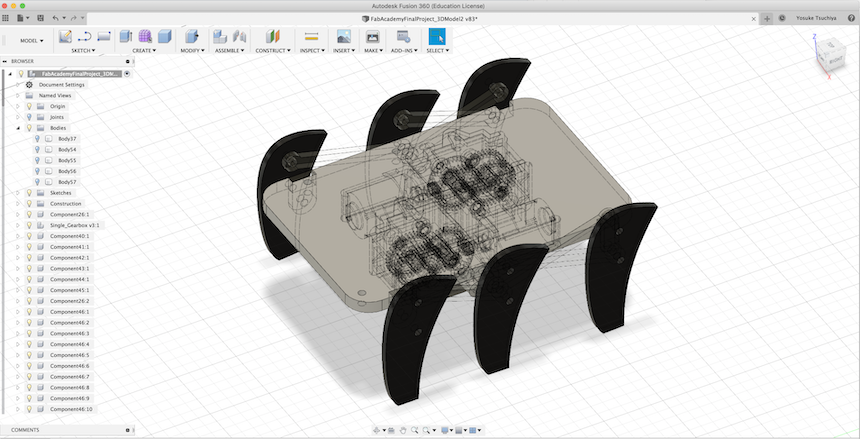Viewport: 860px width, 439px height.
Task: Click the Create Sketch icon
Action: pos(65,36)
